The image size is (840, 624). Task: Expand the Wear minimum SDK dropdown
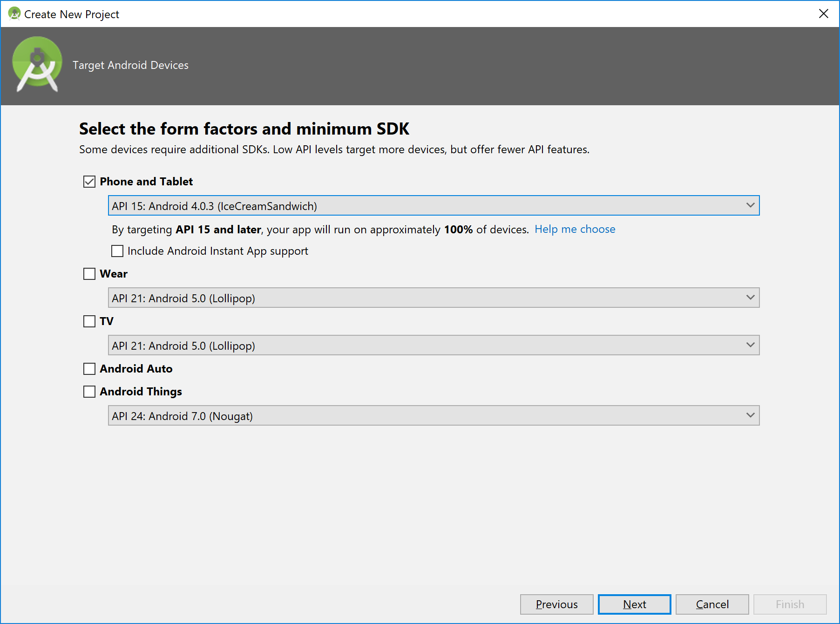[x=434, y=298]
